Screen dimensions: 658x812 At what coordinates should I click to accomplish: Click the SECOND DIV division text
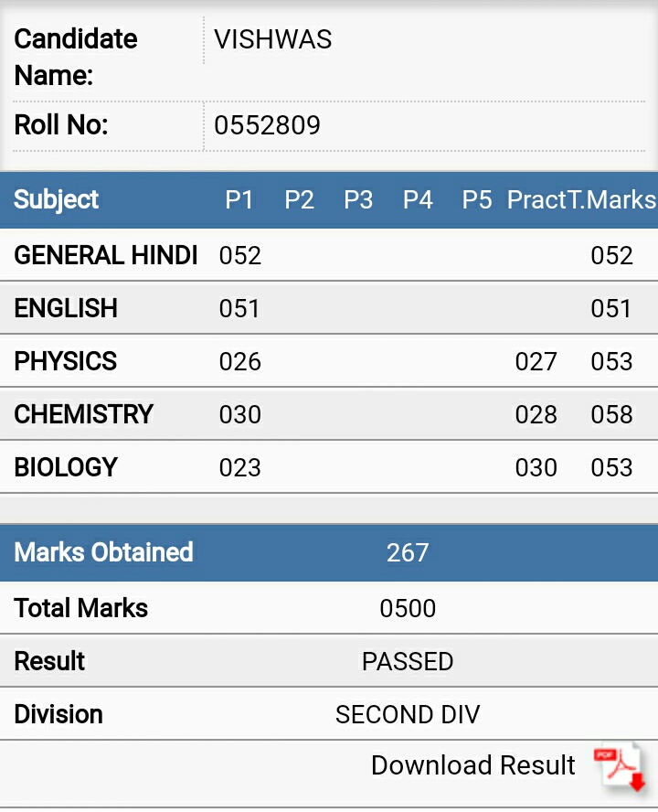[408, 715]
